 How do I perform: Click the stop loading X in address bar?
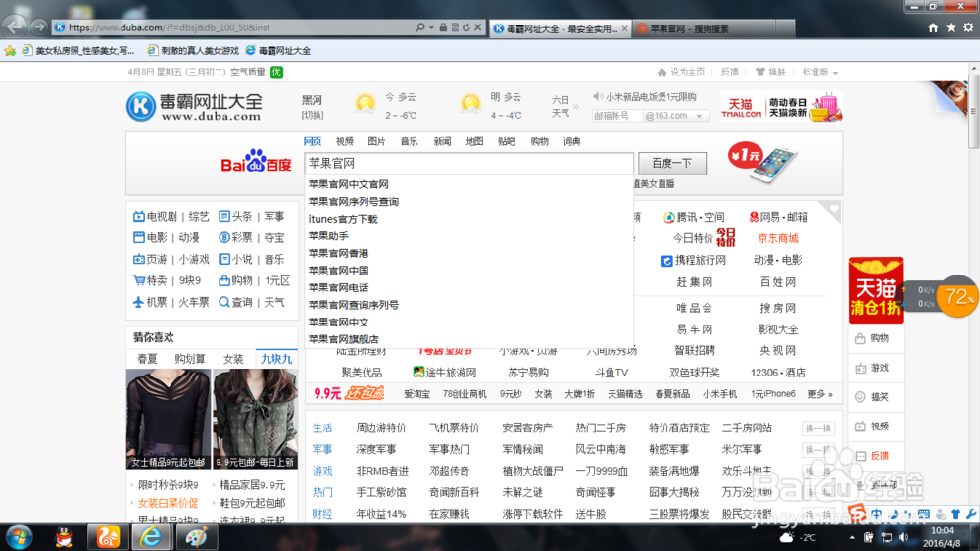click(x=477, y=27)
